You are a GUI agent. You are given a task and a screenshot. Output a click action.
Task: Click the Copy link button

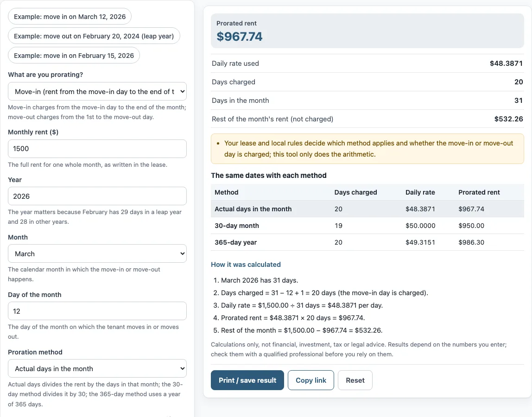(x=311, y=380)
